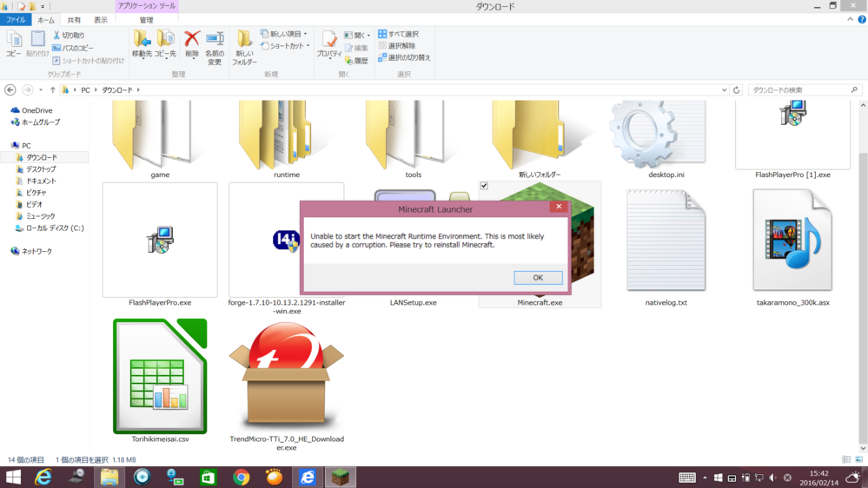Screen dimensions: 868x488
Task: Select the tools folder
Action: (413, 138)
